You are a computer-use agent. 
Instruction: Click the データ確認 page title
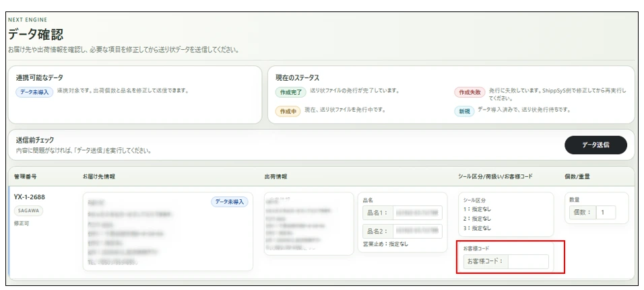point(36,34)
